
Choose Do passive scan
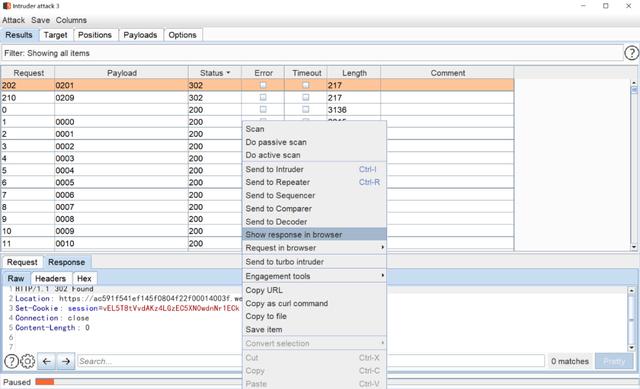(314, 142)
